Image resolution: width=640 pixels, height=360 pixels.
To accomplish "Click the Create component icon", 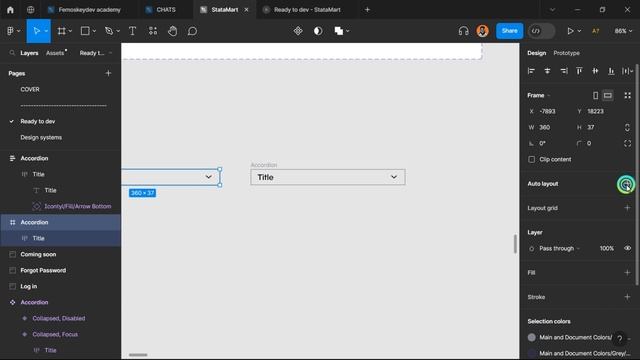I will point(298,31).
